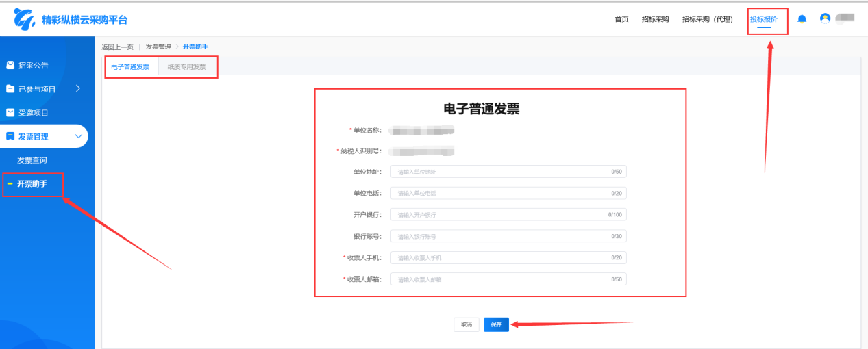This screenshot has width=868, height=349.
Task: Switch to the 纸质专用发票 tab
Action: pos(186,67)
